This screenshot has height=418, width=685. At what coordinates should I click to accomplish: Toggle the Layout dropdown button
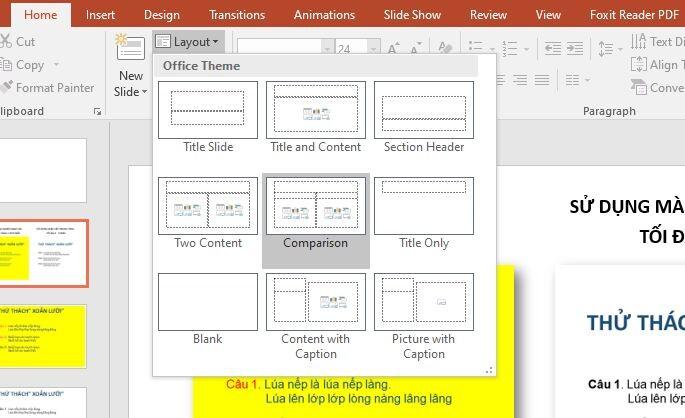pyautogui.click(x=188, y=42)
